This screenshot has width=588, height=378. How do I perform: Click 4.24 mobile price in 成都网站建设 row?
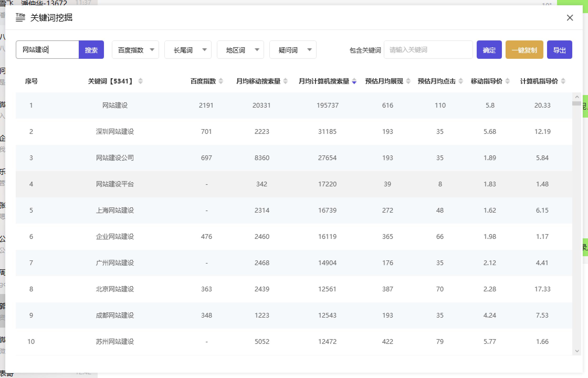490,315
